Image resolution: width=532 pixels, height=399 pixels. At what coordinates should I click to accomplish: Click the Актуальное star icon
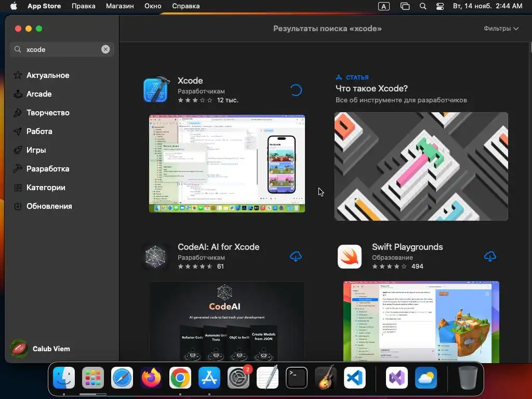(x=18, y=75)
